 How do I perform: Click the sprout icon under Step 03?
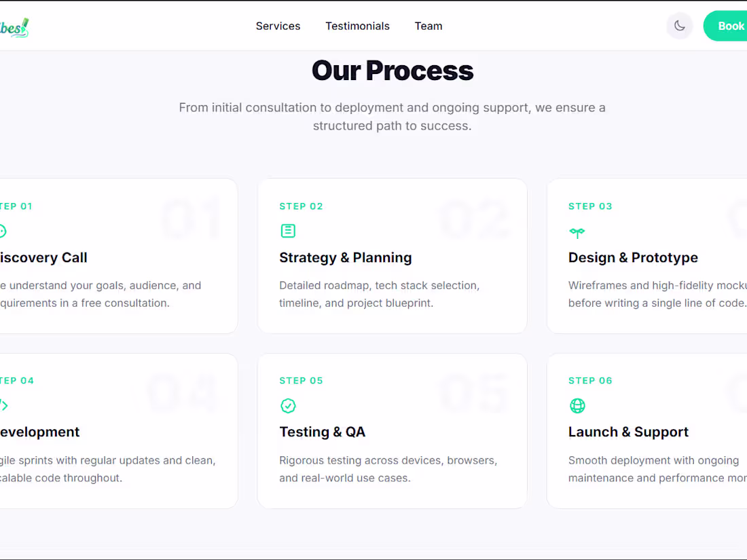(577, 232)
